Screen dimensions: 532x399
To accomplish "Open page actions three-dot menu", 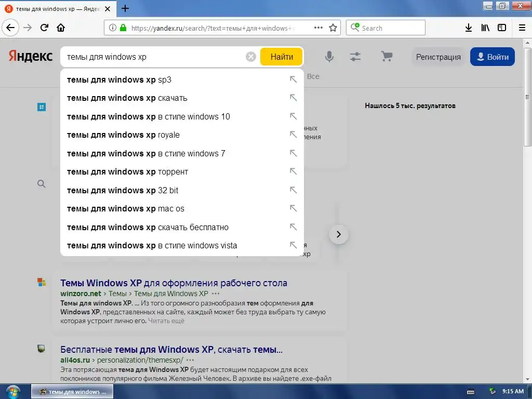I will 318,28.
